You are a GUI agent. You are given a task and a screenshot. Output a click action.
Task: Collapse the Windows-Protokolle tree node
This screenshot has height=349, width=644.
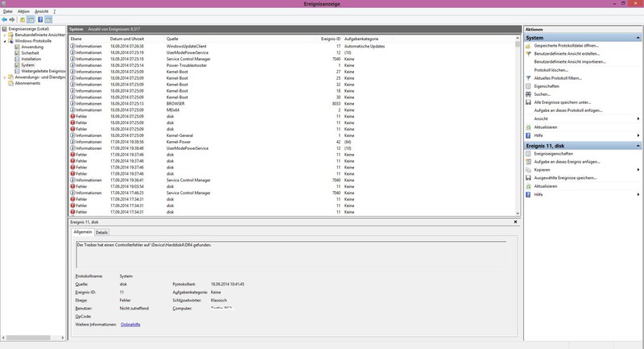click(5, 41)
